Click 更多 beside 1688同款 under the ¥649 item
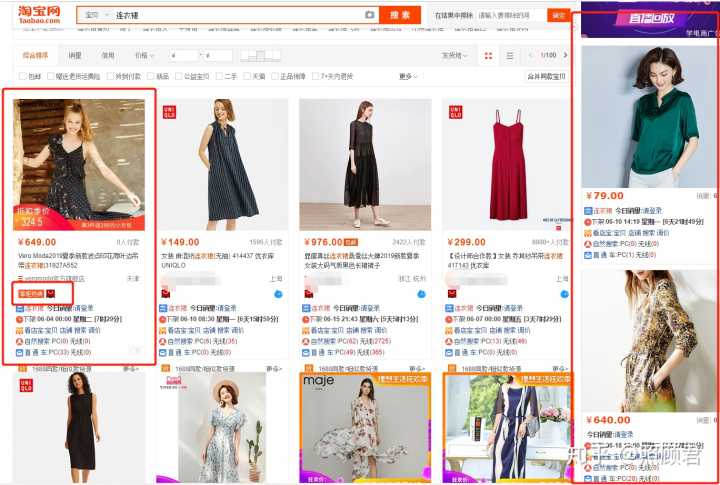Image resolution: width=720 pixels, height=485 pixels. pos(130,369)
